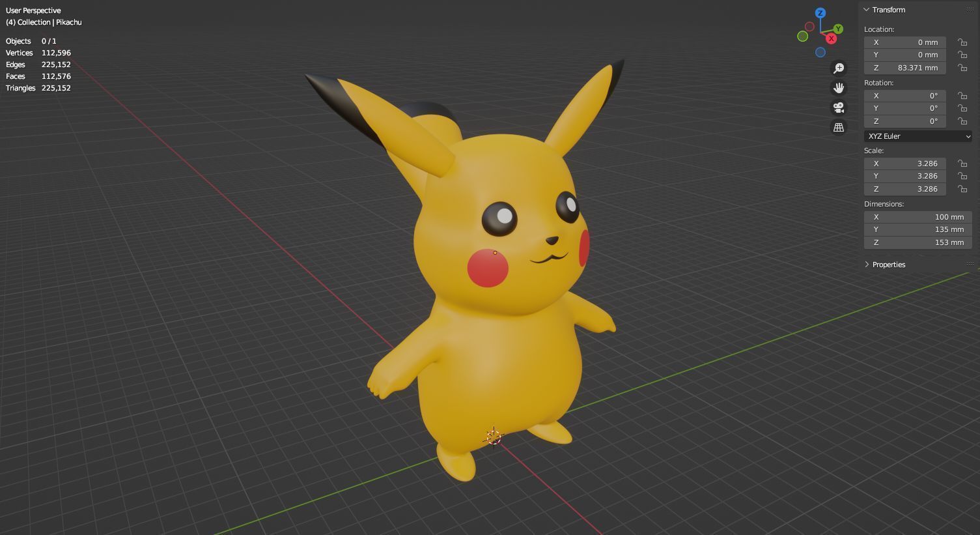
Task: Click Scale X field 3.286
Action: click(x=905, y=164)
